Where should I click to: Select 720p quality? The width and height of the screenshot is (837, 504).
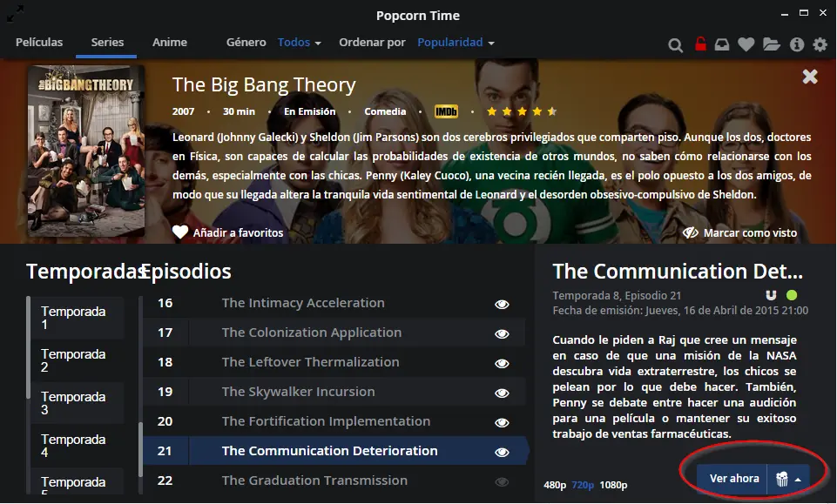(x=583, y=485)
